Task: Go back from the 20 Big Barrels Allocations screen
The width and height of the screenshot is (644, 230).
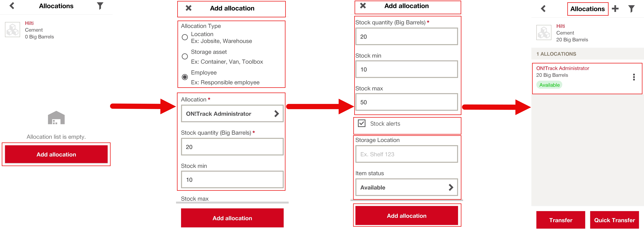Action: (x=543, y=9)
